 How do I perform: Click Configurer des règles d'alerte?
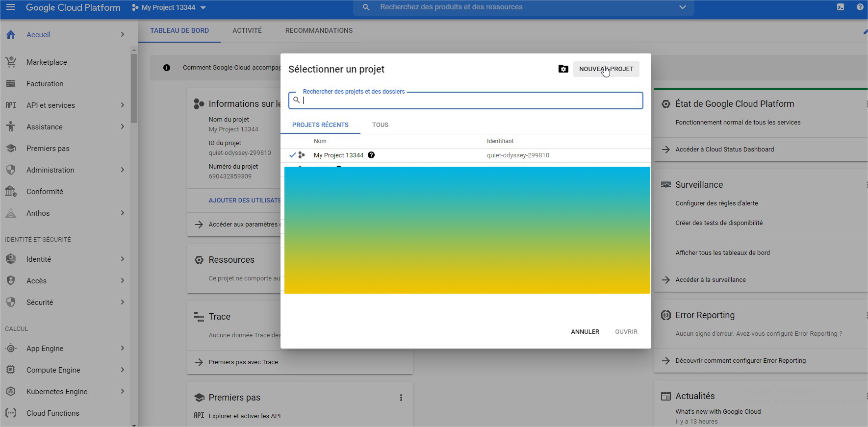(x=716, y=203)
